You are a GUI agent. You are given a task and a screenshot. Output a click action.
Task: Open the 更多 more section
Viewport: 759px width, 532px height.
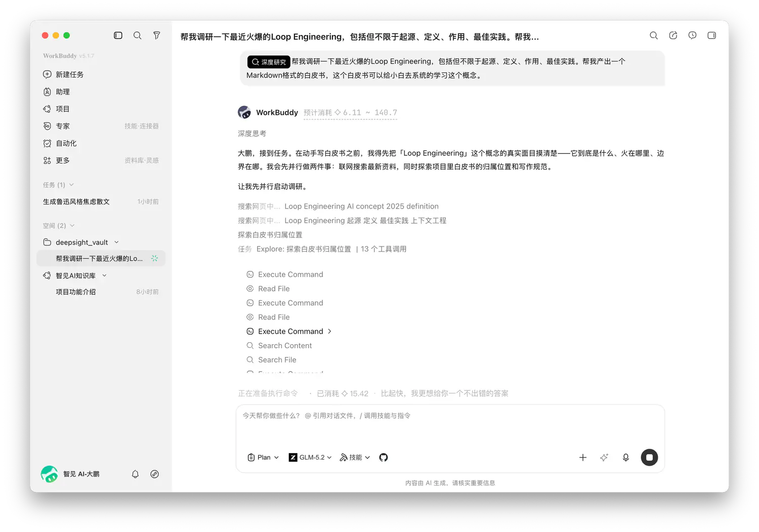coord(57,160)
